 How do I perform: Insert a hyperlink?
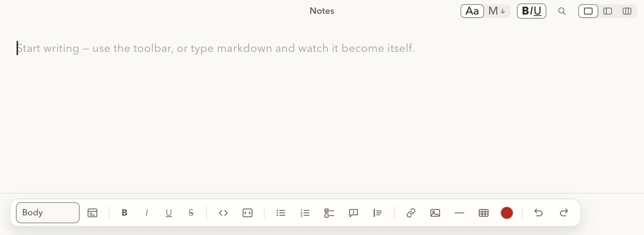(x=411, y=213)
